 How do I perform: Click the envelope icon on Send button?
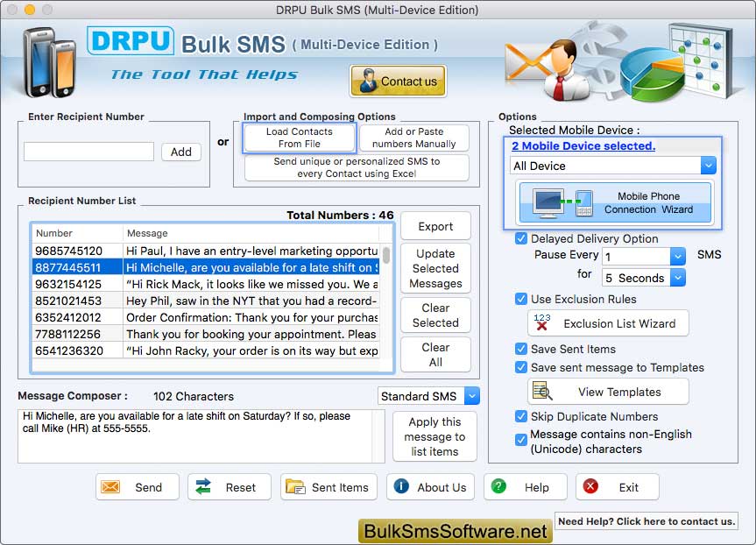tap(110, 487)
